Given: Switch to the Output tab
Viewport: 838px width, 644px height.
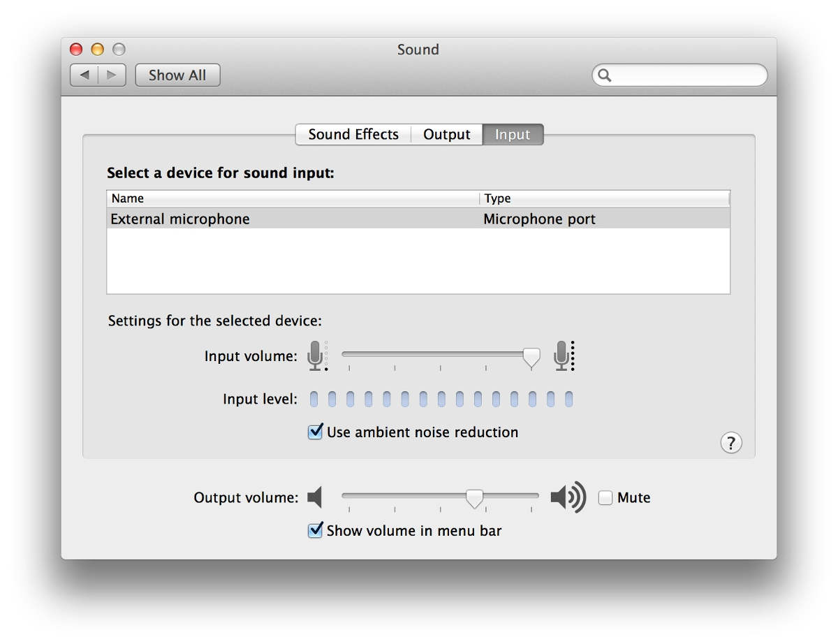Looking at the screenshot, I should [x=447, y=135].
